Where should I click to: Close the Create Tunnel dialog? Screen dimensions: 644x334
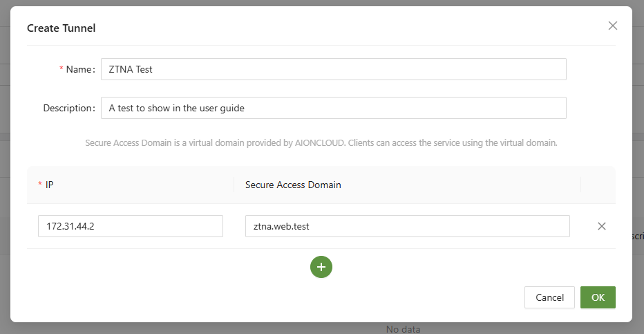612,26
